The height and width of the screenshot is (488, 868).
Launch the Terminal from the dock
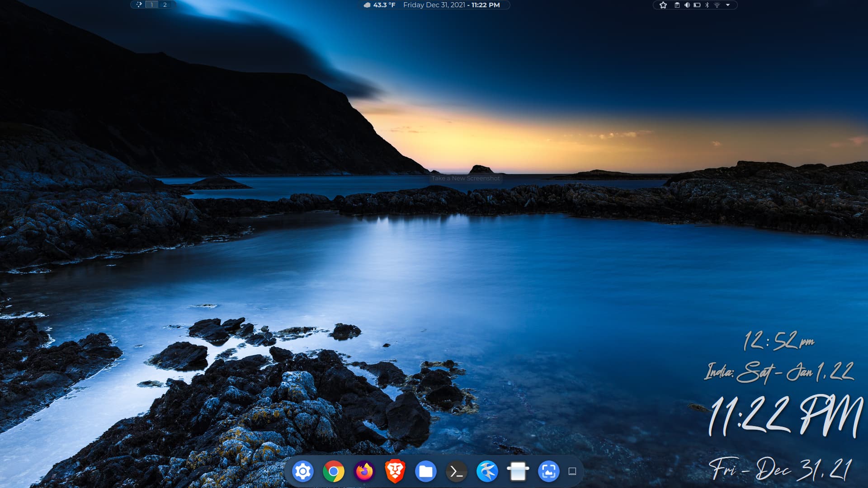[457, 471]
